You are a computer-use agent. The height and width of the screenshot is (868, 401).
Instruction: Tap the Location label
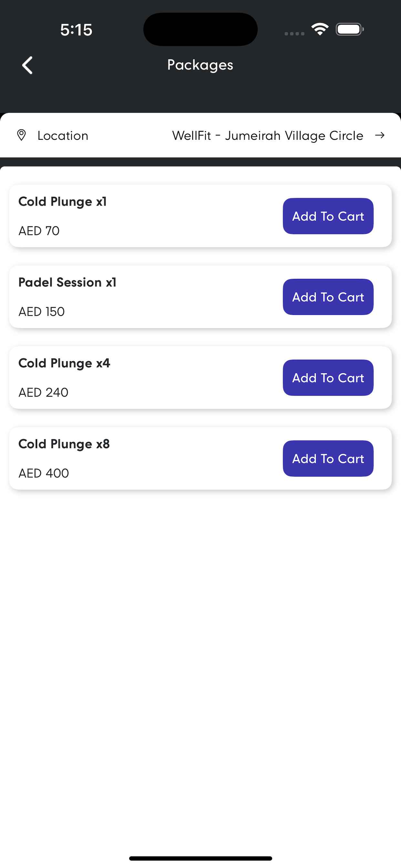click(x=63, y=135)
